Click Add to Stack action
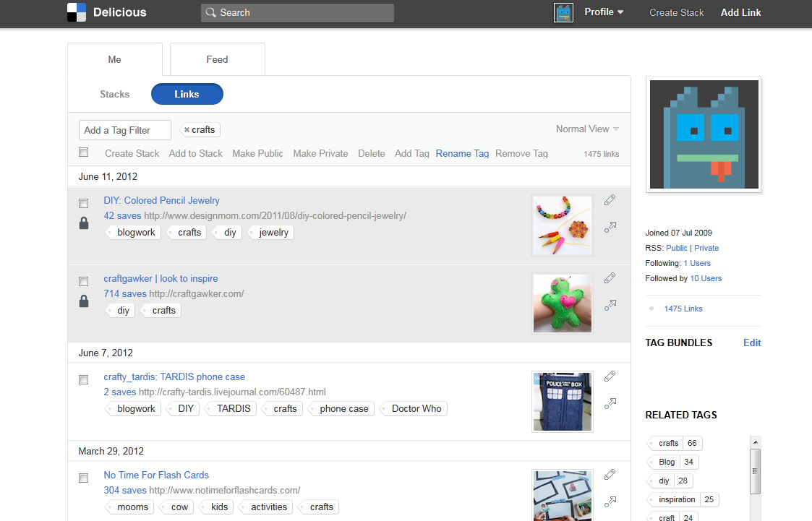This screenshot has width=812, height=521. pyautogui.click(x=196, y=154)
